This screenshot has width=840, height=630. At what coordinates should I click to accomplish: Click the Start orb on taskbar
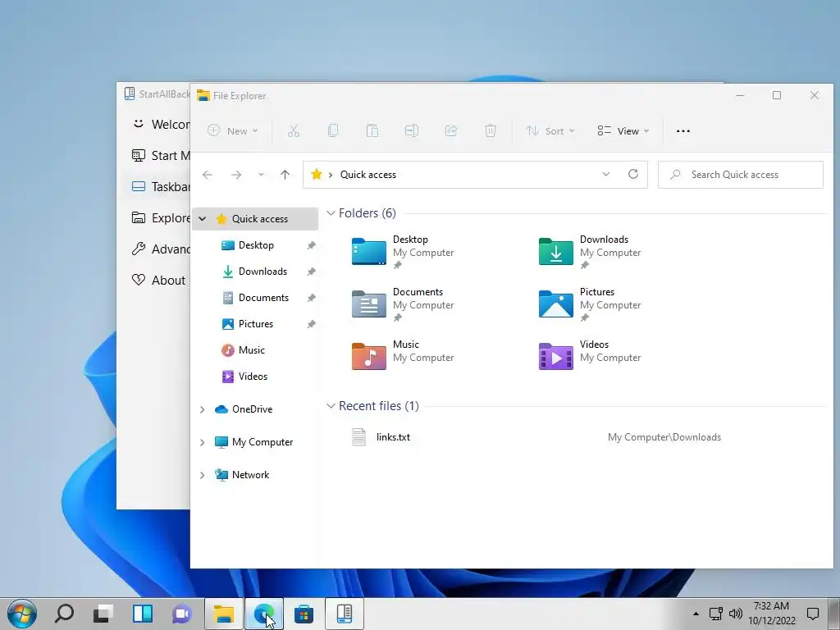click(x=22, y=614)
